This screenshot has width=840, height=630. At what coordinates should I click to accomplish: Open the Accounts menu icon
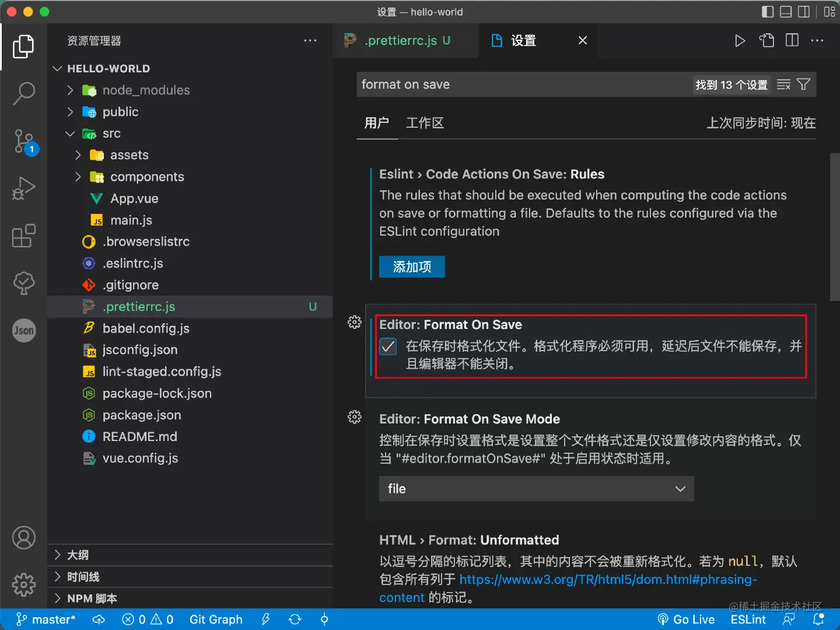[x=23, y=538]
